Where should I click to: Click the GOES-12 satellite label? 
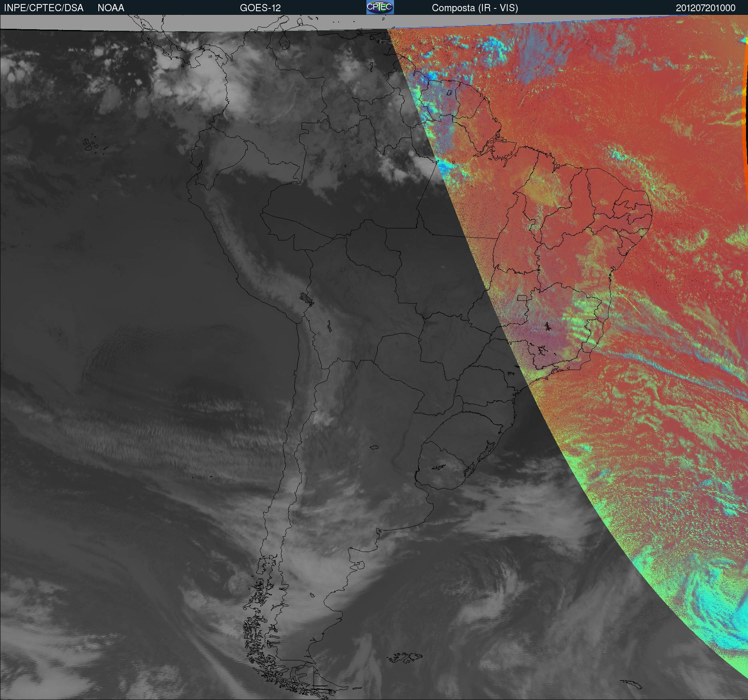pyautogui.click(x=260, y=8)
